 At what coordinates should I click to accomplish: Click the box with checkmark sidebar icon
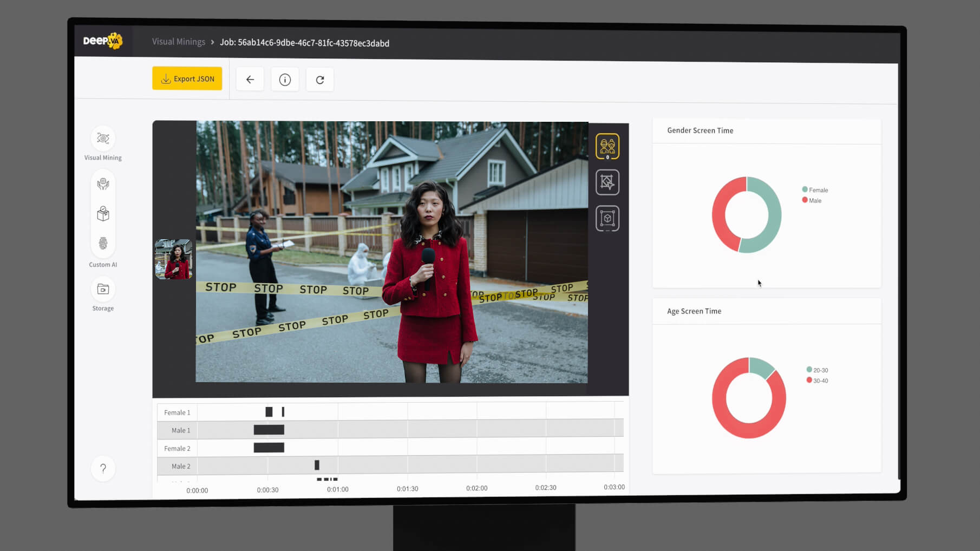point(103,214)
